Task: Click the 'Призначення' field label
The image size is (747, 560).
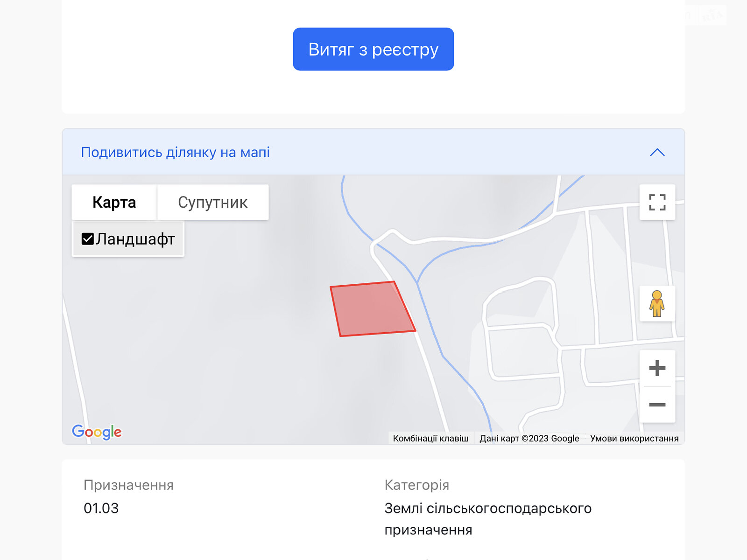Action: pos(128,485)
